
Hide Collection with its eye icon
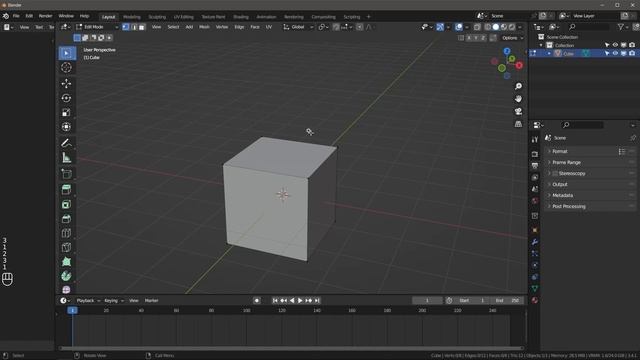pos(615,45)
